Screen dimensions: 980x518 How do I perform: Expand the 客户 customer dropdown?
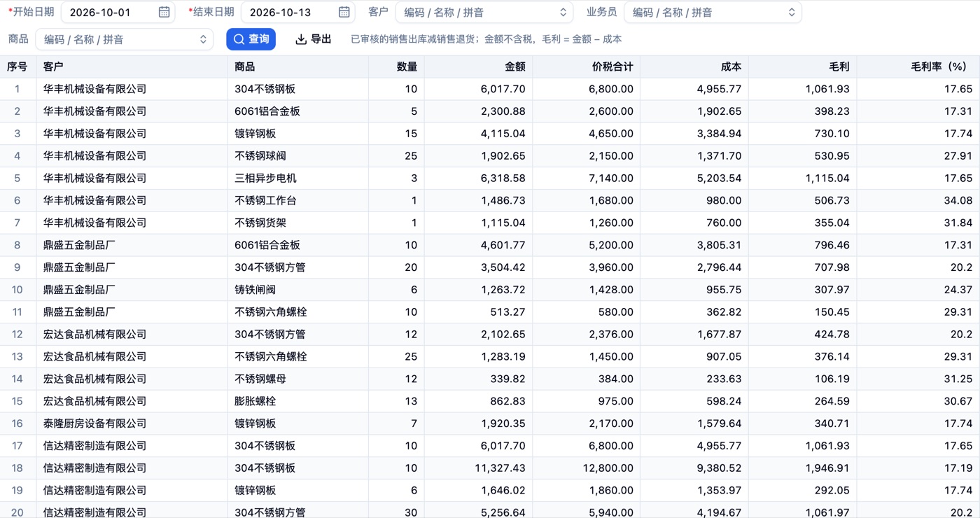pyautogui.click(x=484, y=12)
